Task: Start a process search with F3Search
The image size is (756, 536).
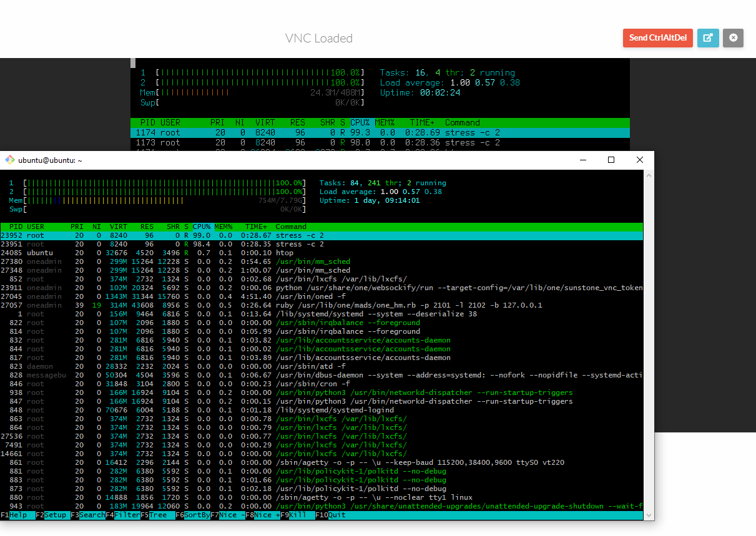Action: (88, 515)
